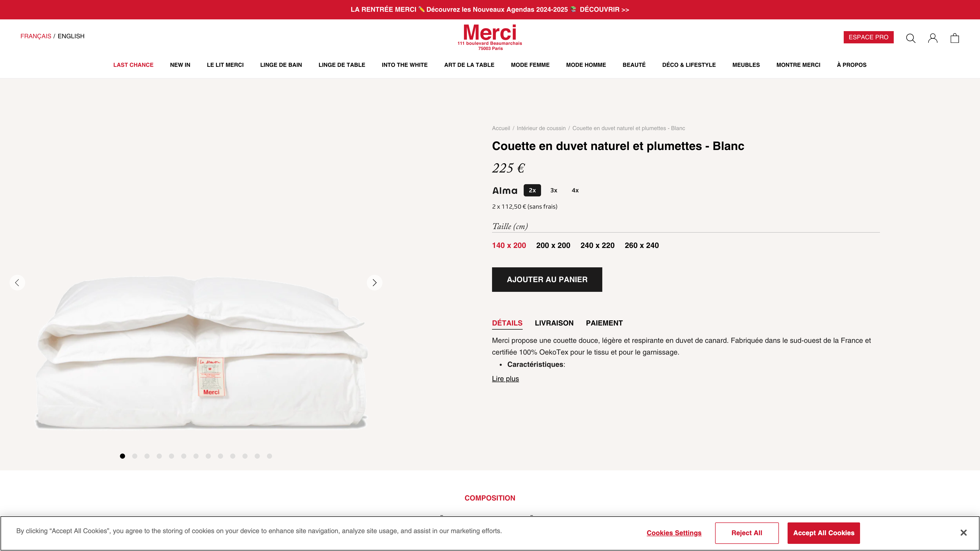Select Alma 4x installment option
The height and width of the screenshot is (551, 980).
tap(575, 191)
